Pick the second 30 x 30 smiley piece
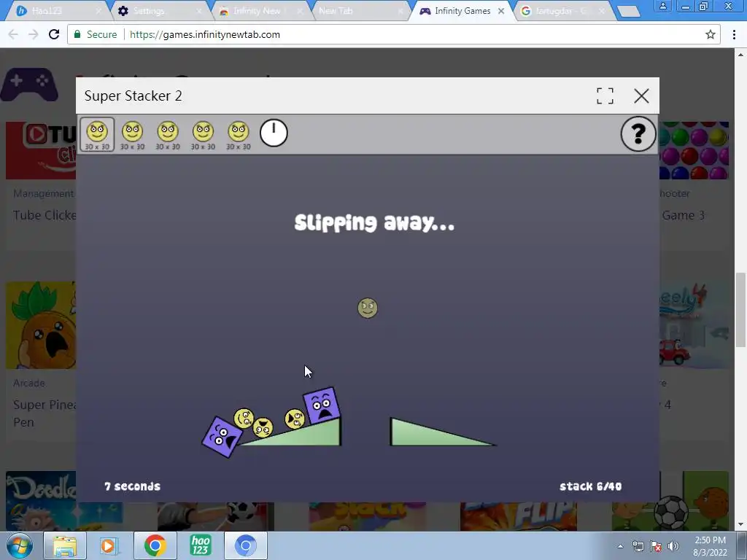This screenshot has height=560, width=747. click(x=133, y=135)
